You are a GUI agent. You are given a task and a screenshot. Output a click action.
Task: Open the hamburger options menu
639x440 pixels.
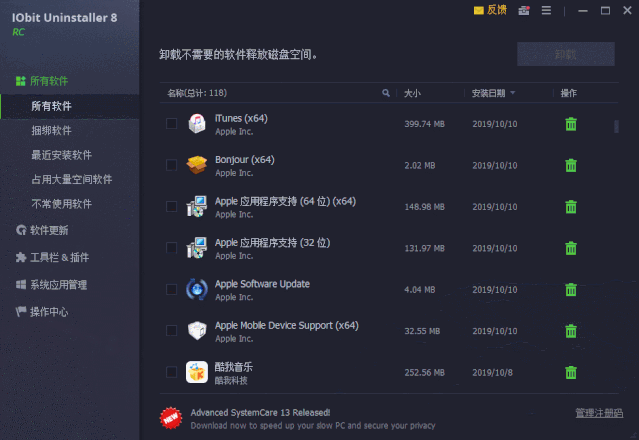coord(546,10)
